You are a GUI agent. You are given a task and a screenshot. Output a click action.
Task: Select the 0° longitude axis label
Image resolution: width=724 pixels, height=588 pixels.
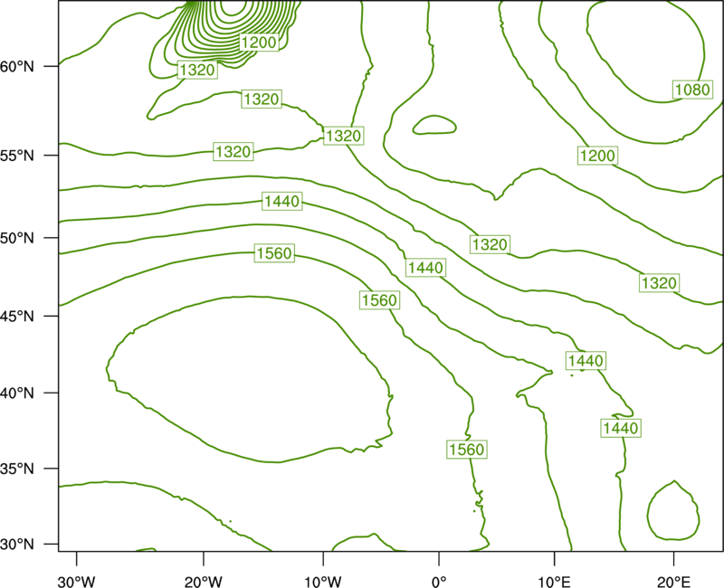439,582
